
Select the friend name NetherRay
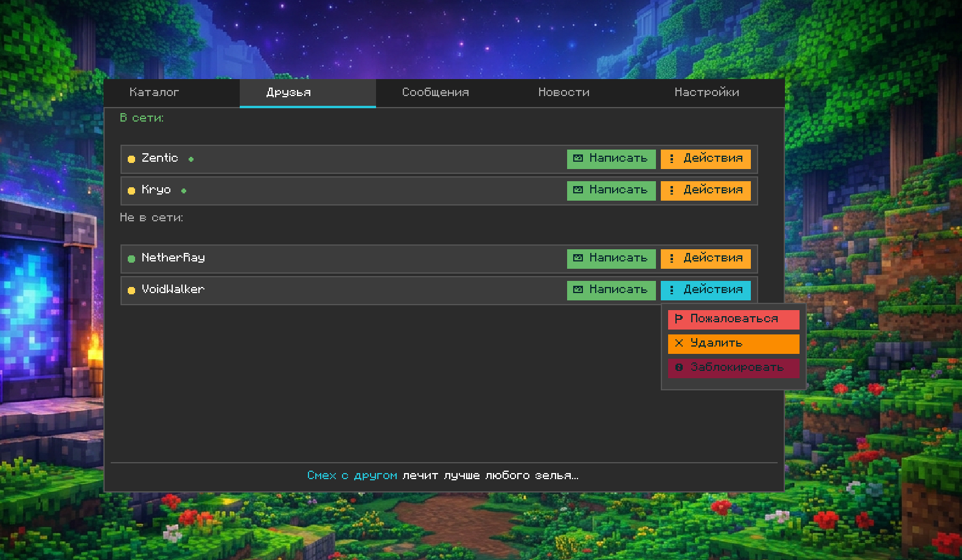[173, 258]
